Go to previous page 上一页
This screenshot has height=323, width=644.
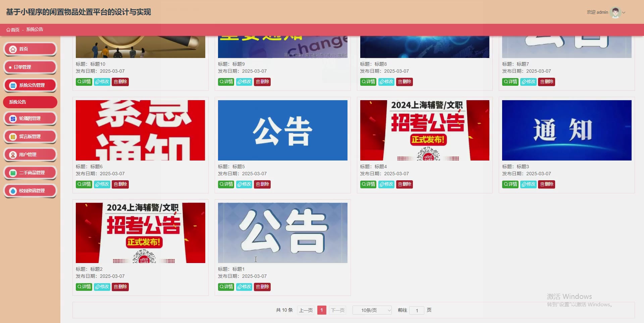[306, 310]
